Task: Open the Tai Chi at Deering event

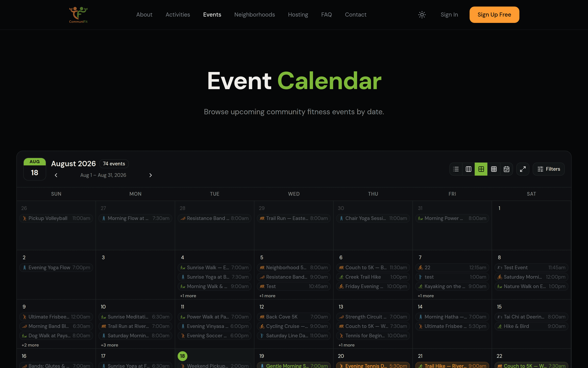Action: [x=531, y=317]
